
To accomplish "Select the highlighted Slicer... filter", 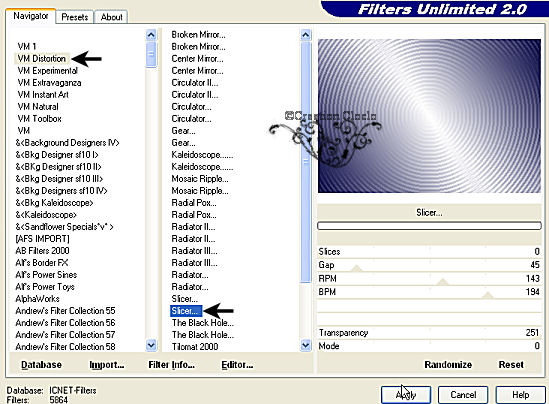I will click(186, 311).
